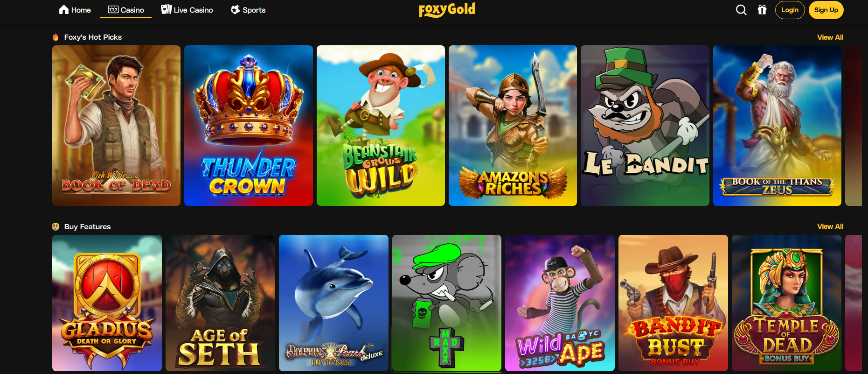868x374 pixels.
Task: Click the gift box promotions icon
Action: pyautogui.click(x=762, y=10)
